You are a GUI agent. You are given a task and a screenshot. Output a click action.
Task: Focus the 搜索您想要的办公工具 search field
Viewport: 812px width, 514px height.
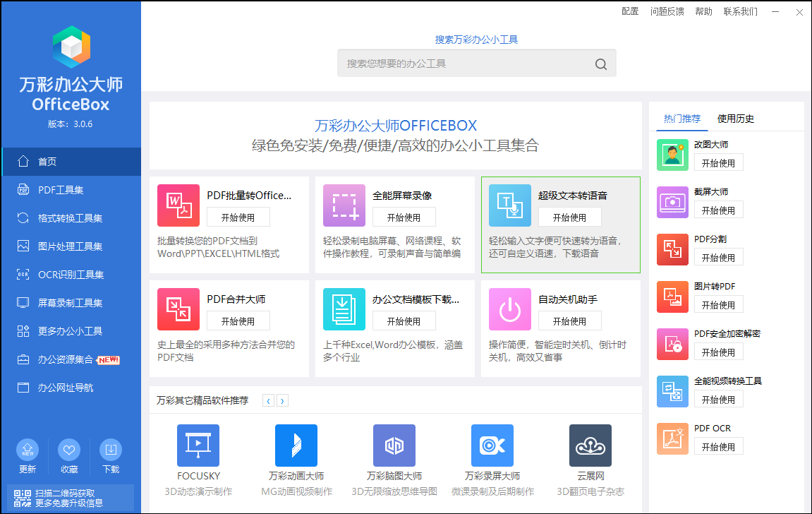pyautogui.click(x=476, y=64)
